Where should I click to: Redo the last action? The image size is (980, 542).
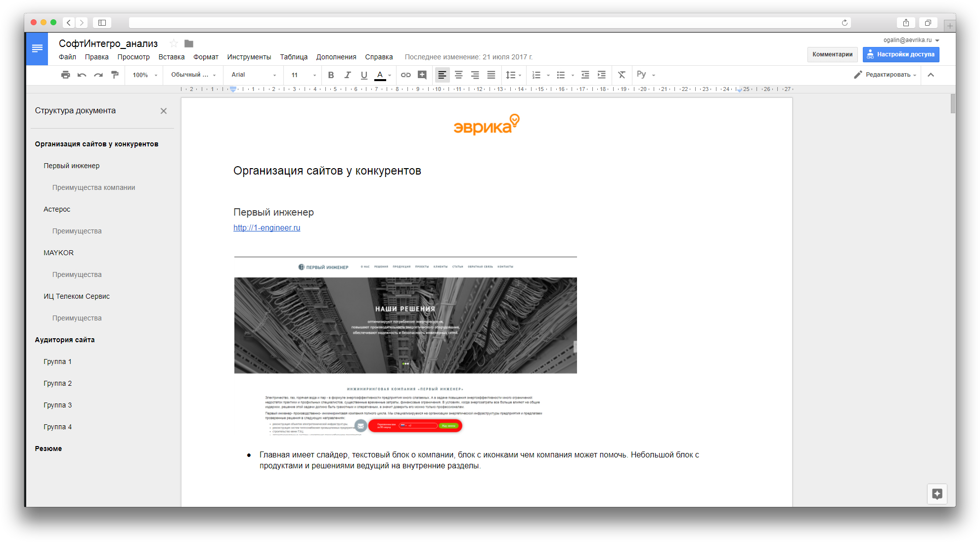click(x=98, y=75)
